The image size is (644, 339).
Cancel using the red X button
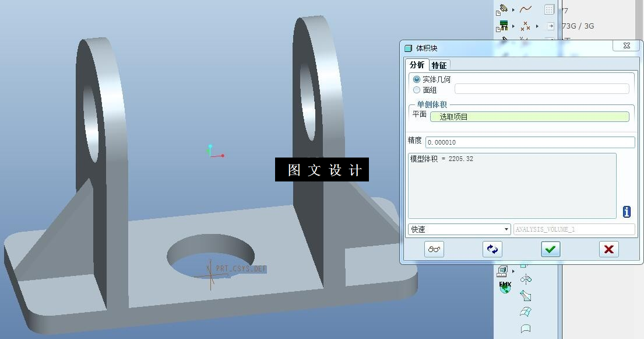click(x=608, y=249)
